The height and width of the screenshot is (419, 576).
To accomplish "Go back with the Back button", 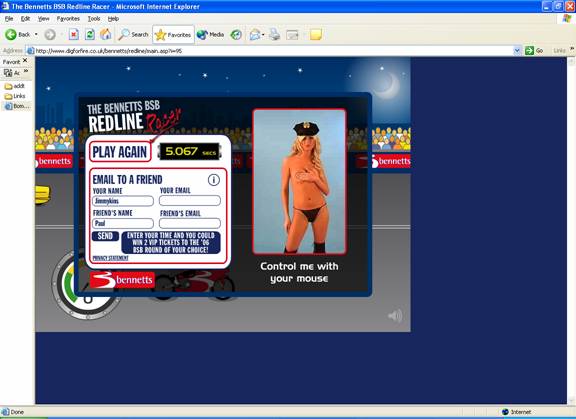I will pyautogui.click(x=17, y=35).
